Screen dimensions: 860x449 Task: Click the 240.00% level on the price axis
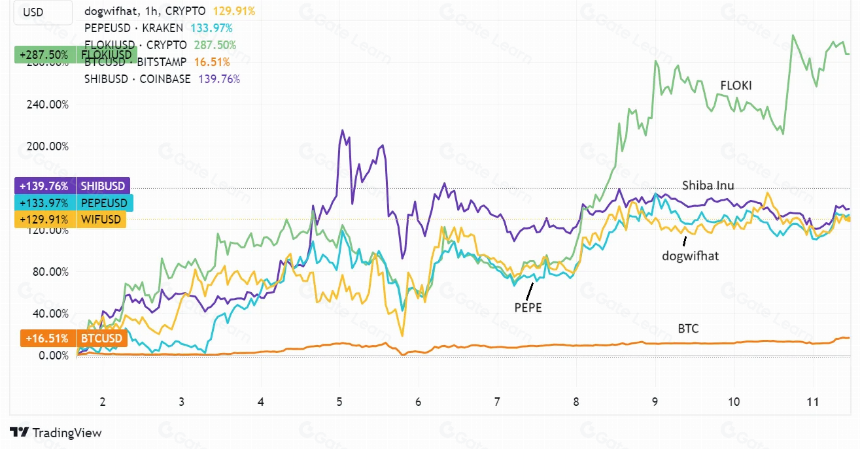click(x=48, y=104)
